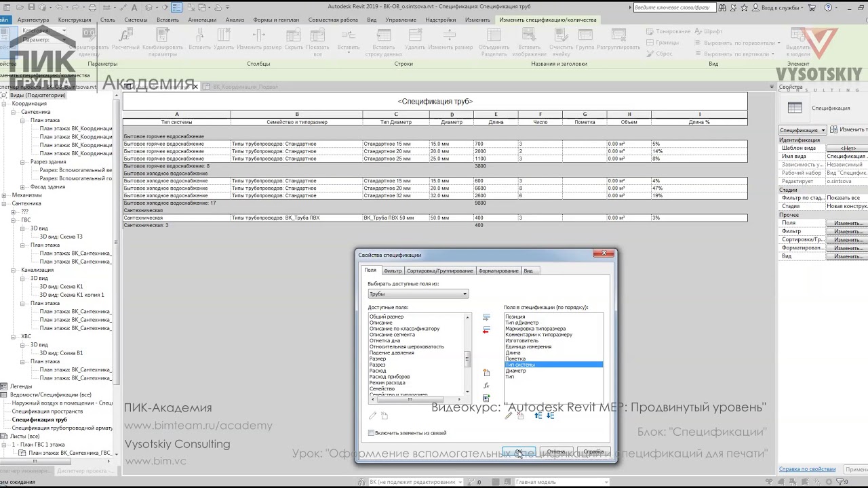Add selected parameter to specification fields
The height and width of the screenshot is (488, 868).
[x=486, y=317]
